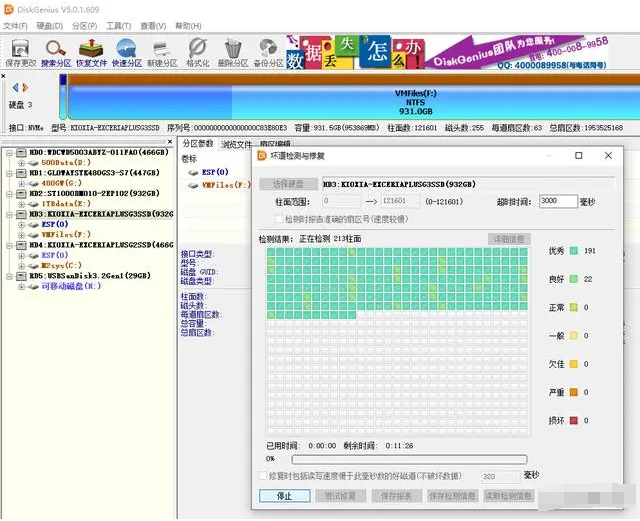Click the disk icon beside HD5 USB SanDisk
Screen dimensions: 640x521
pyautogui.click(x=21, y=276)
